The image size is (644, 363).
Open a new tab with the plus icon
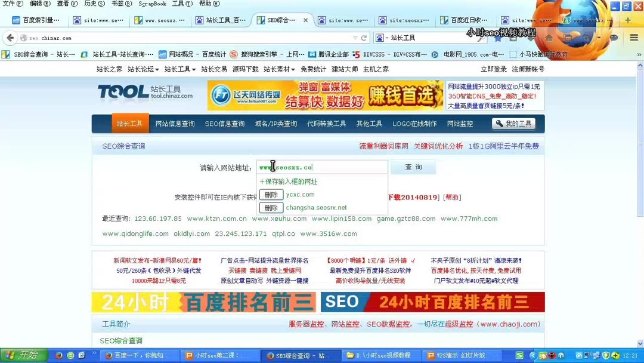click(x=628, y=20)
